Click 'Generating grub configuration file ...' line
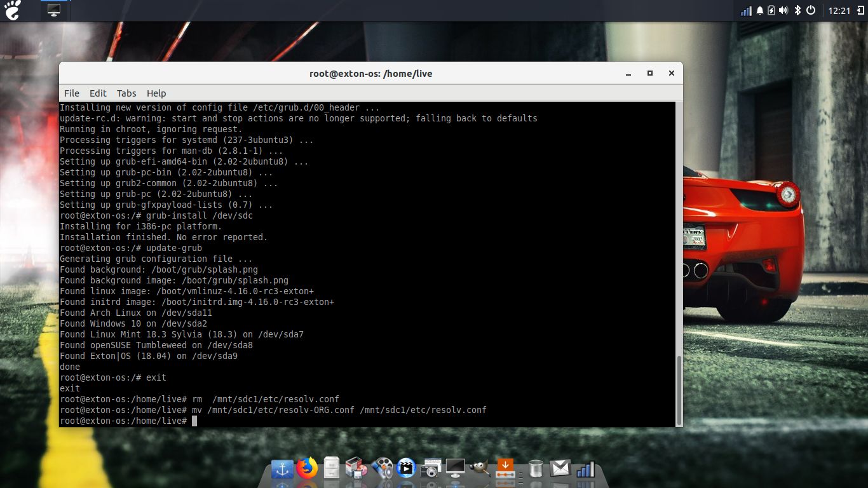Viewport: 868px width, 488px height. (x=156, y=259)
